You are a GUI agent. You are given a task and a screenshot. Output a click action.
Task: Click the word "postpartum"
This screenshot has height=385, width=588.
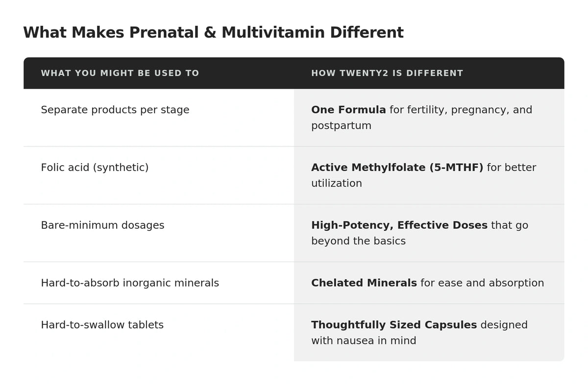pyautogui.click(x=341, y=125)
